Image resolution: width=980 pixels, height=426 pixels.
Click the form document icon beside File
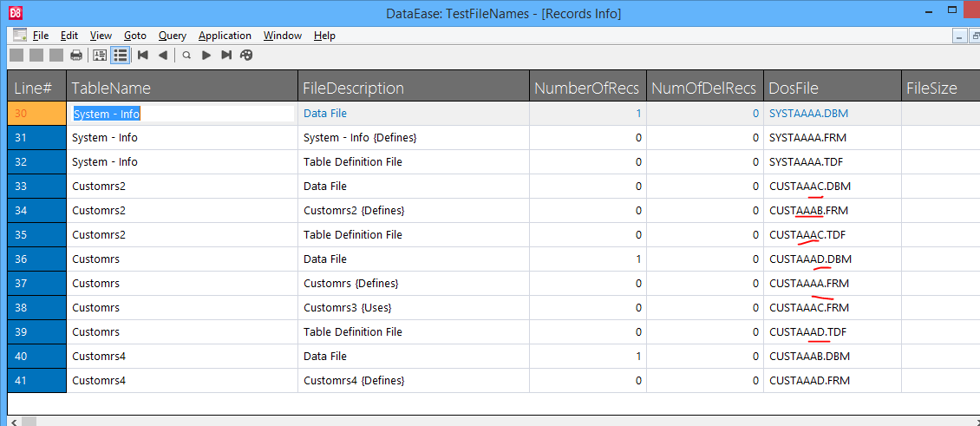pyautogui.click(x=20, y=35)
